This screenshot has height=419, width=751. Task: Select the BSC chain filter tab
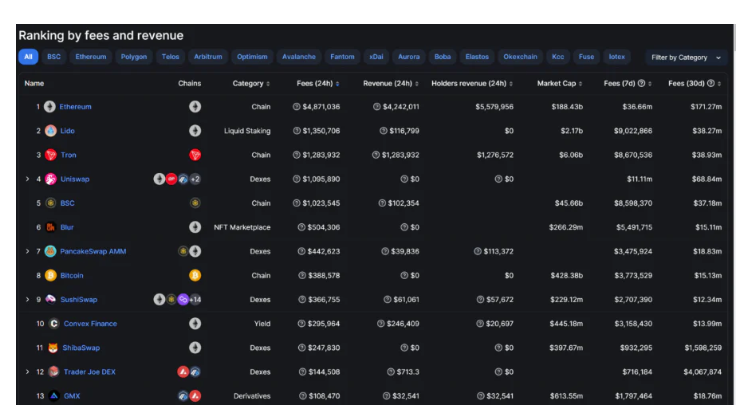pos(54,57)
